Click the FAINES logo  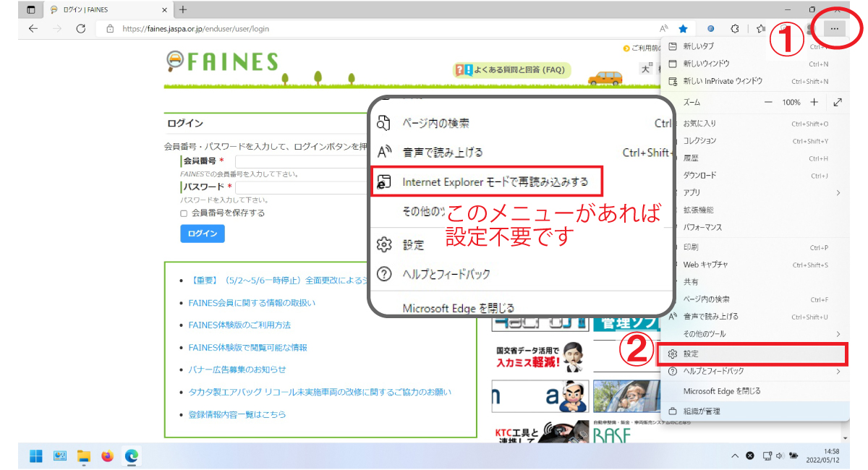click(x=222, y=61)
